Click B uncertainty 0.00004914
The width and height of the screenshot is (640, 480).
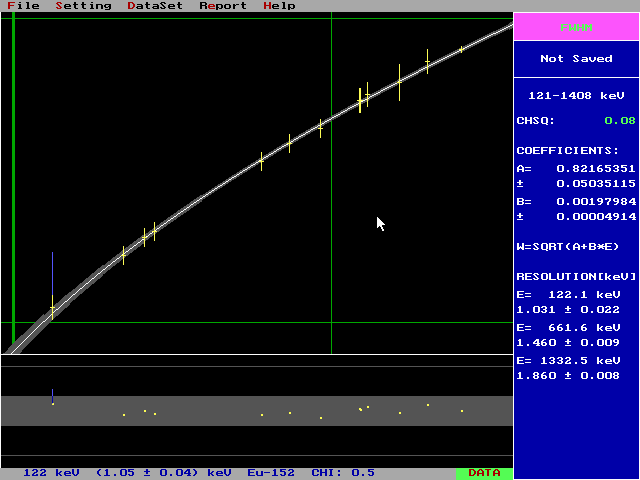596,217
